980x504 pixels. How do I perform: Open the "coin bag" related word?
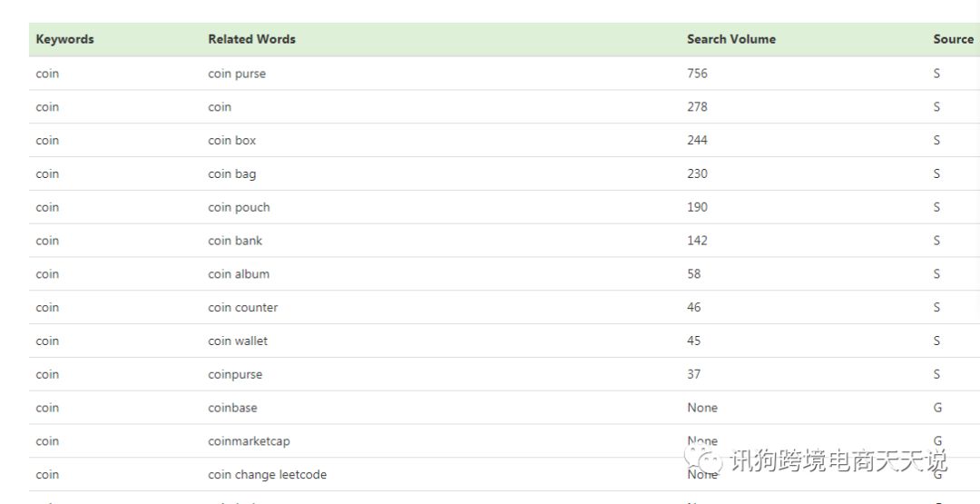(231, 174)
